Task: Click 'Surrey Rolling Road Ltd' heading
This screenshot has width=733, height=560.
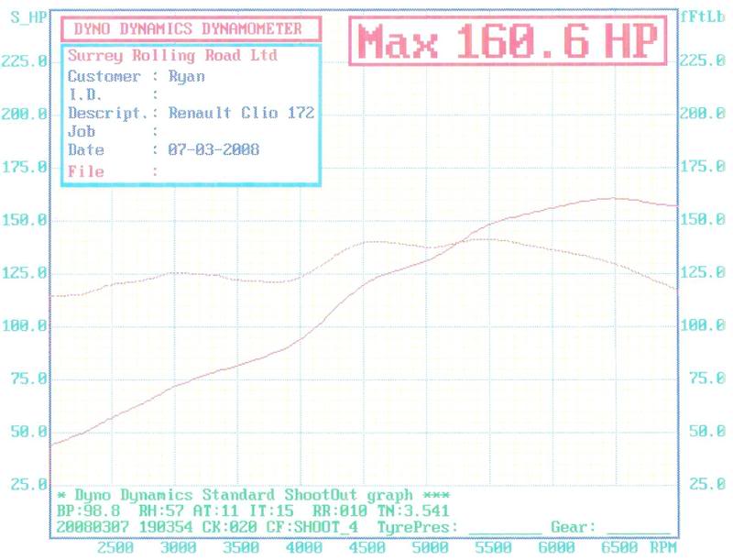Action: pyautogui.click(x=172, y=56)
